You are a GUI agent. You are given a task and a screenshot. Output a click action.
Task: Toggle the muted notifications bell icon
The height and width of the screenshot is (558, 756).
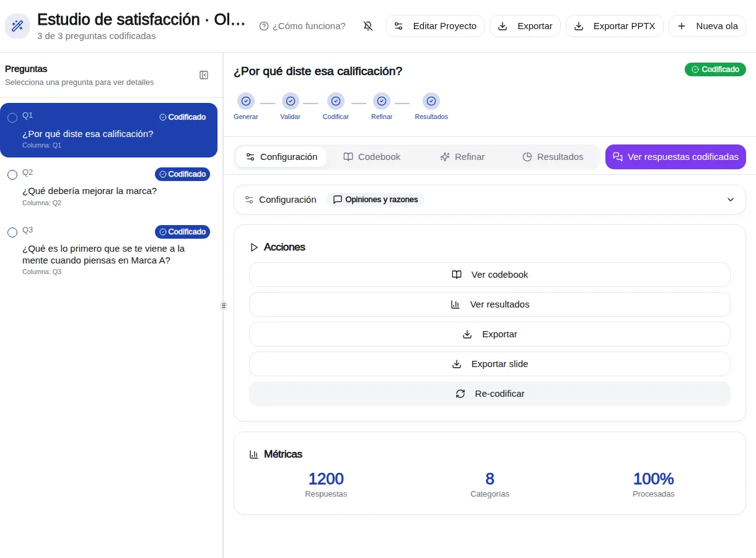[x=368, y=26]
